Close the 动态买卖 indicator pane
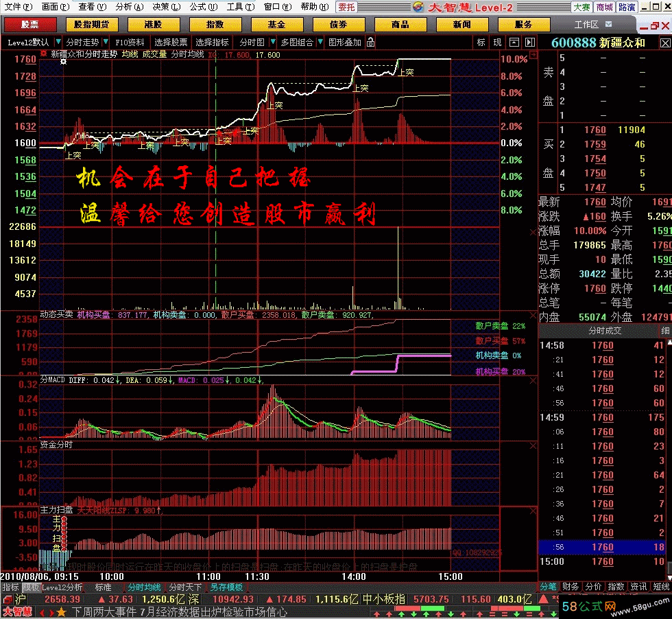Image resolution: width=672 pixels, height=619 pixels. click(533, 315)
